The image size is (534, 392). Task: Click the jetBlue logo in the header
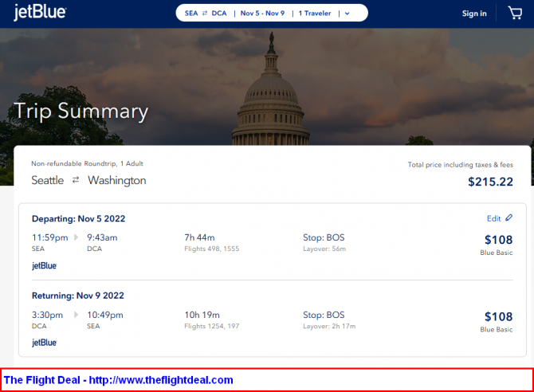tap(40, 12)
